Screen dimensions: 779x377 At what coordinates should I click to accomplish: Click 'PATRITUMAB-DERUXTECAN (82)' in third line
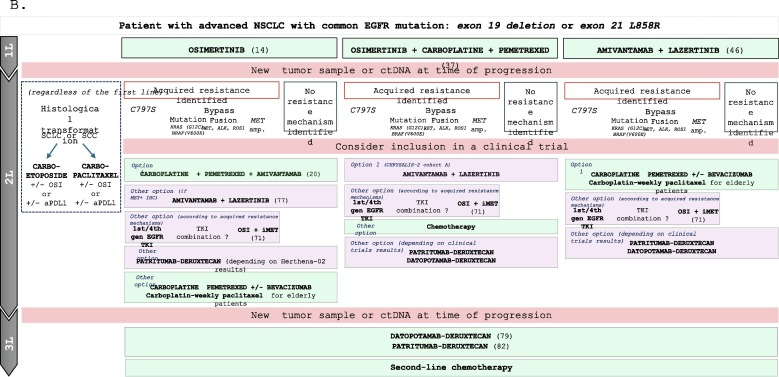pyautogui.click(x=451, y=346)
